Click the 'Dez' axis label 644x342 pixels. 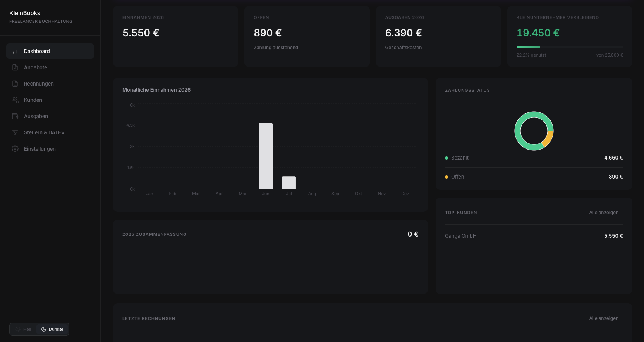(x=405, y=194)
